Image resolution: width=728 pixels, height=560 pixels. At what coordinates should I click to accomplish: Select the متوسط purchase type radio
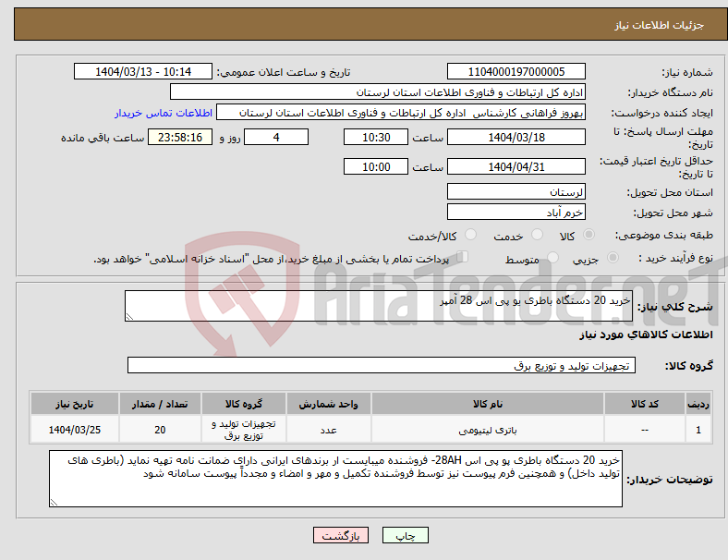click(x=553, y=258)
